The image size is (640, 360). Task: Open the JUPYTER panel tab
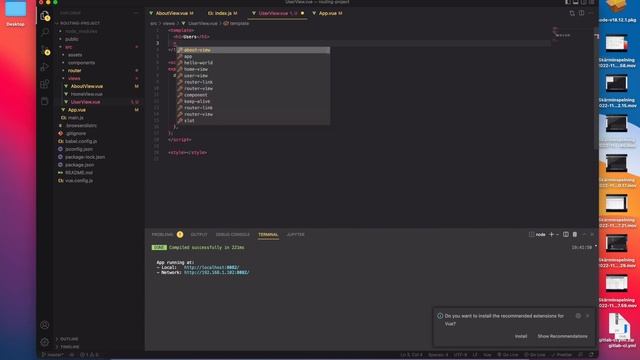(296, 234)
